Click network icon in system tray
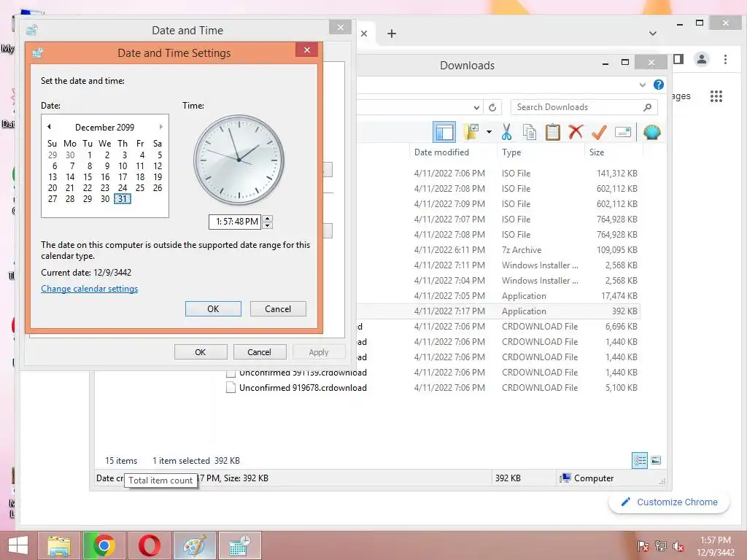Image resolution: width=747 pixels, height=560 pixels. pos(661,546)
